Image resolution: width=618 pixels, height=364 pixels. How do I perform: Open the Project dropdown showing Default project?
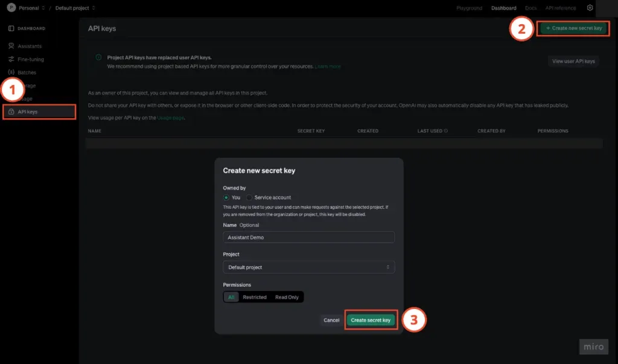point(308,266)
